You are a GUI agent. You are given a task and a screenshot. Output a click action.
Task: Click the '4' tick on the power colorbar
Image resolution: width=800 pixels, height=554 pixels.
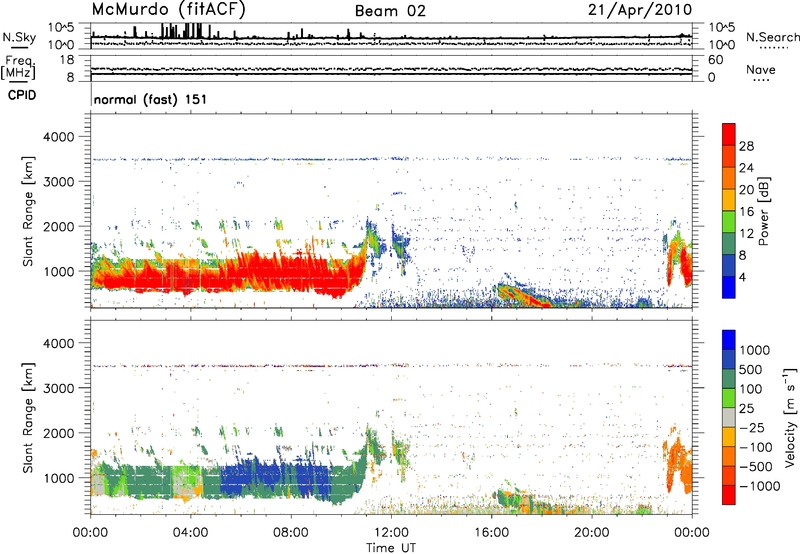tap(742, 278)
